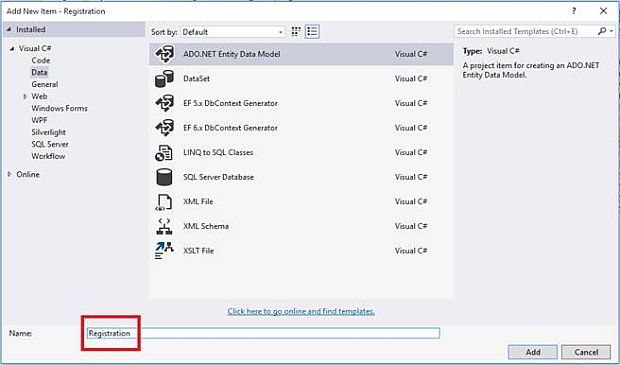Viewport: 620px width, 365px height.
Task: Close the Add New Item dialog
Action: click(603, 11)
